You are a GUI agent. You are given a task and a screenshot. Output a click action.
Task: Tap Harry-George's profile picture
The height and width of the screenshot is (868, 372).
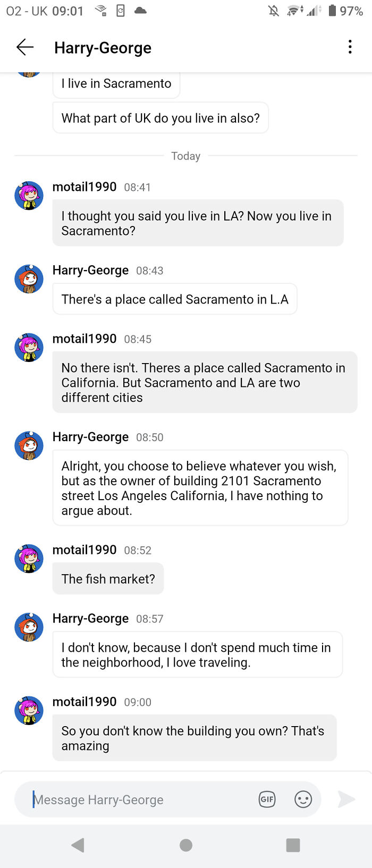tap(29, 279)
